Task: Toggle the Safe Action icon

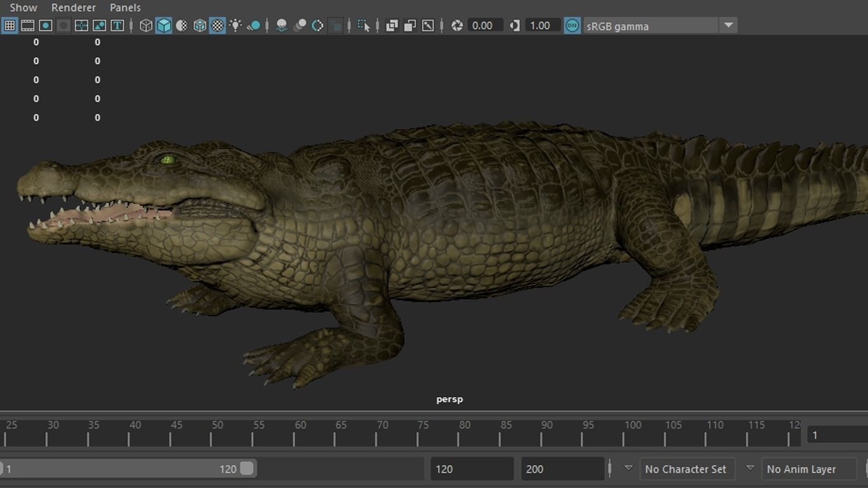Action: click(99, 25)
